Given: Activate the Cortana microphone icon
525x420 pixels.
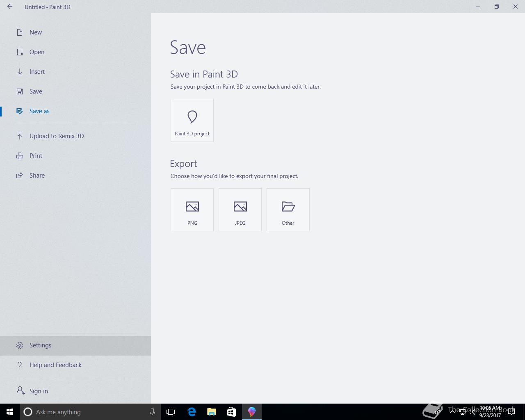Looking at the screenshot, I should point(152,412).
